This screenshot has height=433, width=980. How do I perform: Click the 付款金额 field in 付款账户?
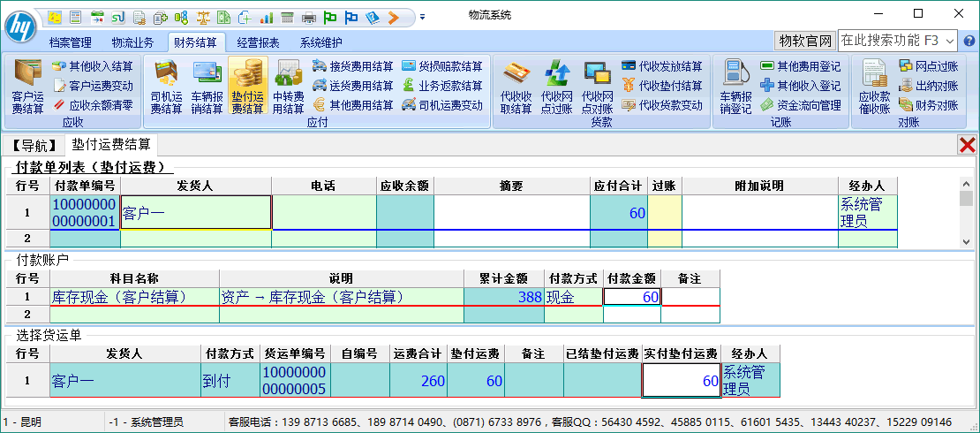click(x=631, y=297)
